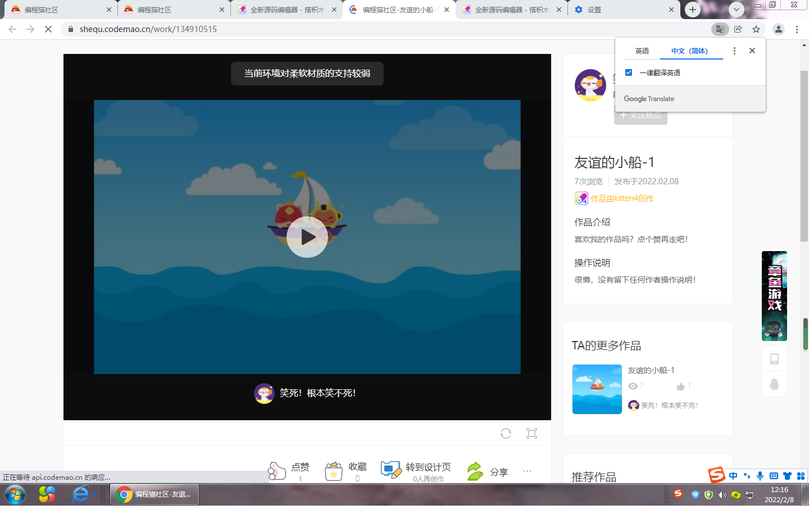Click the colorful pinwheel icon on the taskbar
This screenshot has height=532, width=809.
(x=47, y=494)
